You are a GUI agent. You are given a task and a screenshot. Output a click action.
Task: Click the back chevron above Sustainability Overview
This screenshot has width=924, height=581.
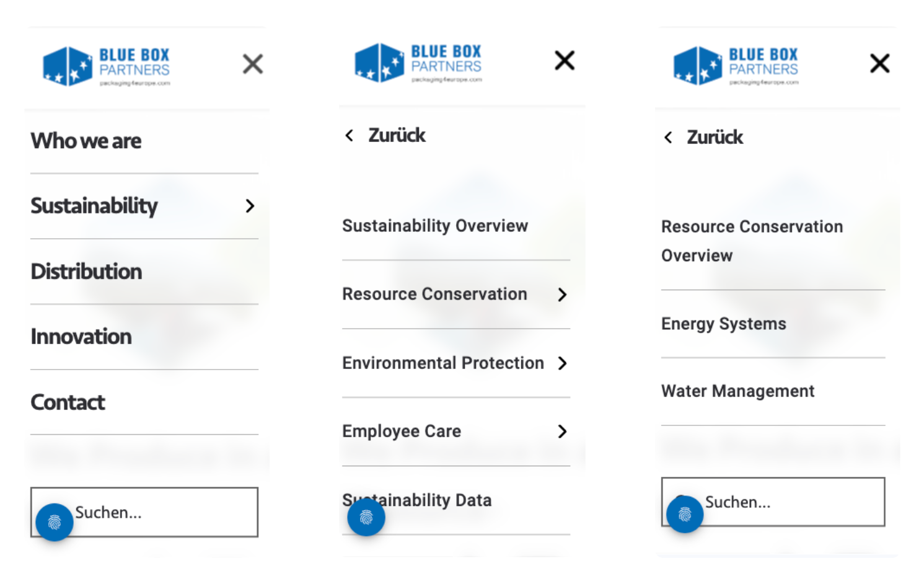[x=350, y=135]
